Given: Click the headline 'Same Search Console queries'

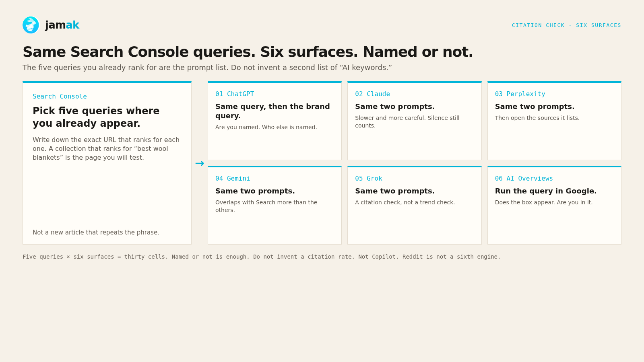Looking at the screenshot, I should [x=248, y=52].
